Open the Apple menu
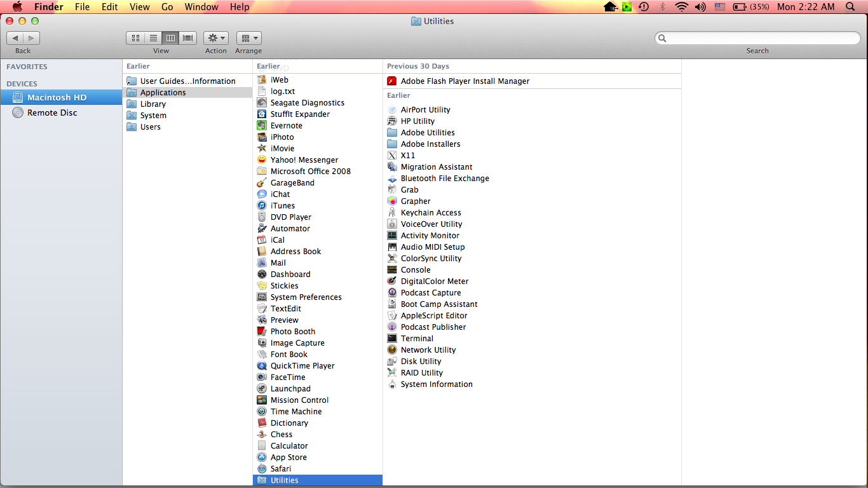Viewport: 868px width, 488px height. (17, 7)
